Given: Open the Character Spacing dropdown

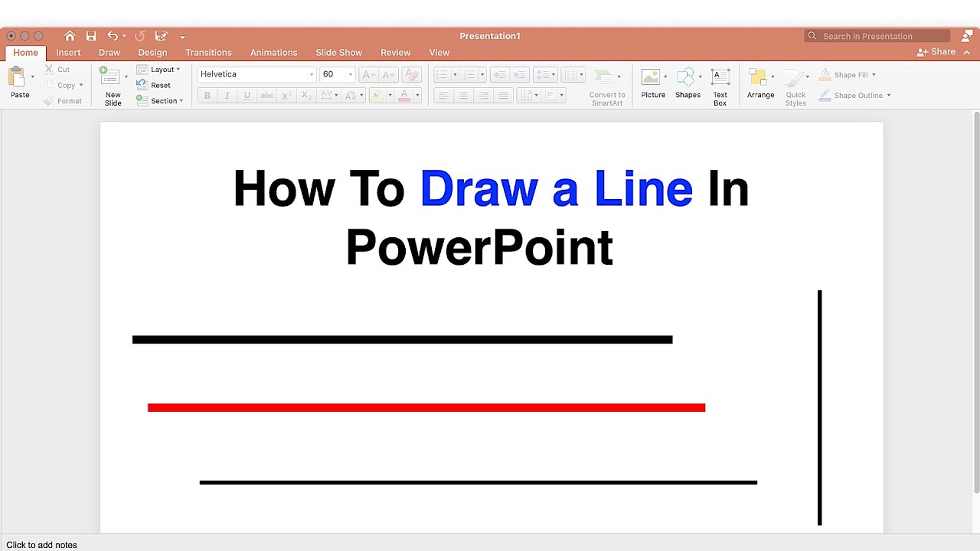Looking at the screenshot, I should (x=329, y=96).
